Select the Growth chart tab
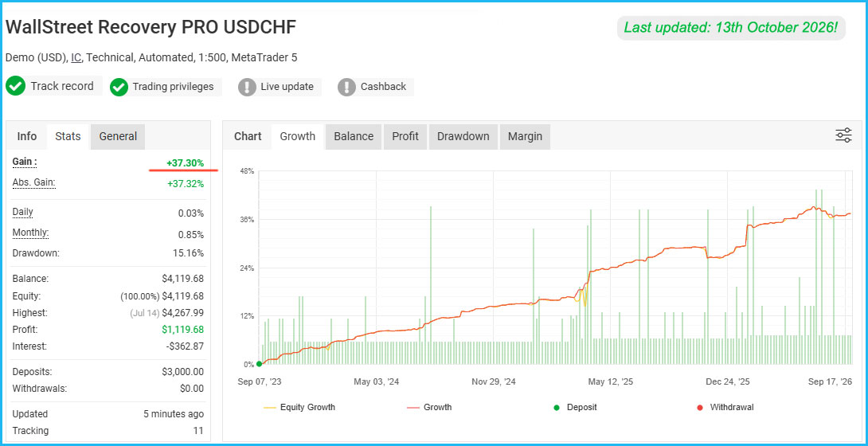The width and height of the screenshot is (868, 446). 297,136
